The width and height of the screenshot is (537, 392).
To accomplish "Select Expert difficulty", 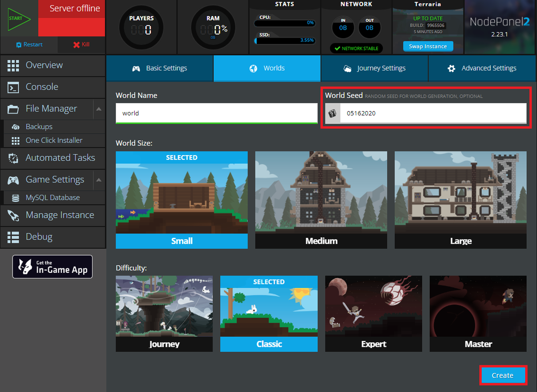I will [373, 314].
